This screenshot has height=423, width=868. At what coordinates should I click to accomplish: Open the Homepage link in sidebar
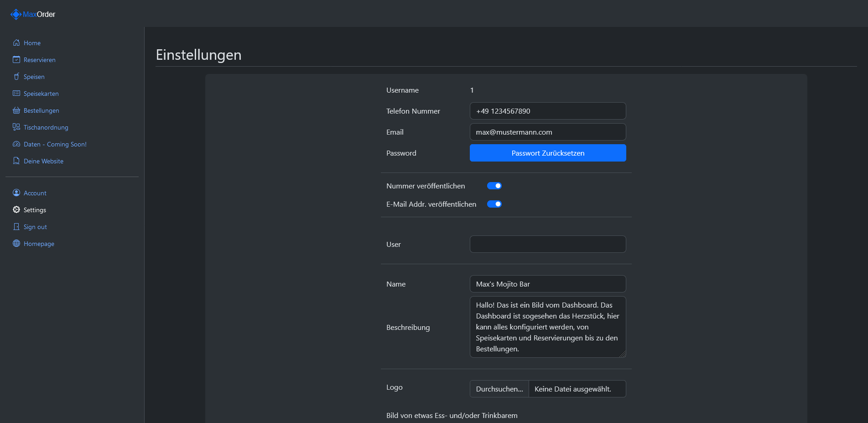39,244
